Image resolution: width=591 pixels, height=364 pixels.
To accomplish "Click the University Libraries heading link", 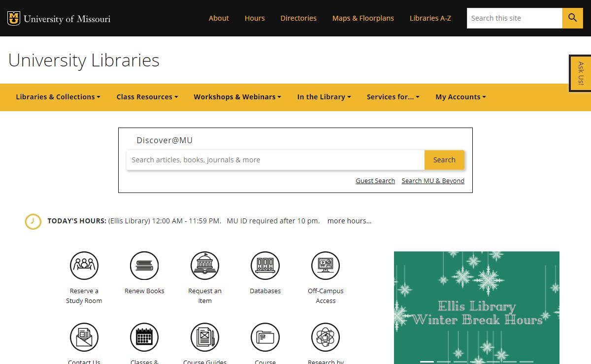I will click(x=84, y=60).
